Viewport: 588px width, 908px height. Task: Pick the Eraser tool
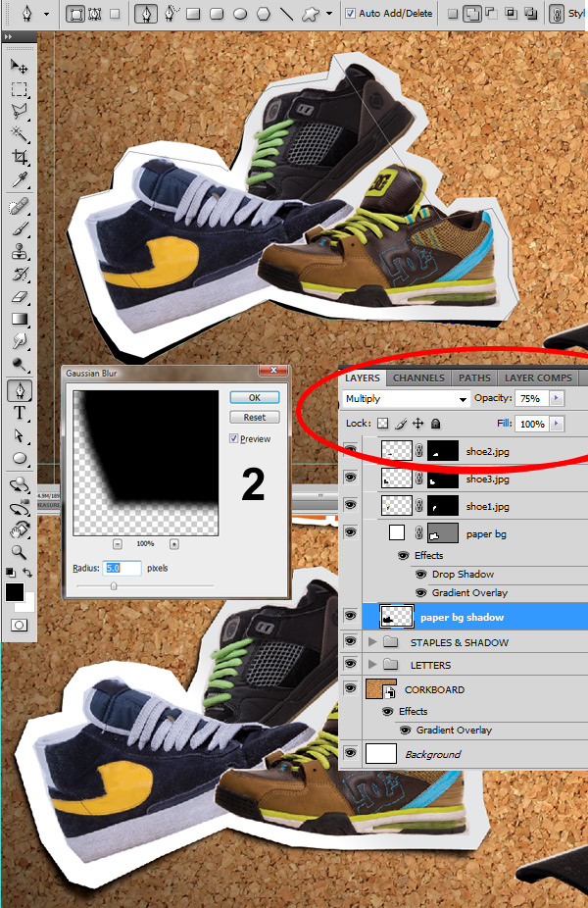tap(20, 296)
